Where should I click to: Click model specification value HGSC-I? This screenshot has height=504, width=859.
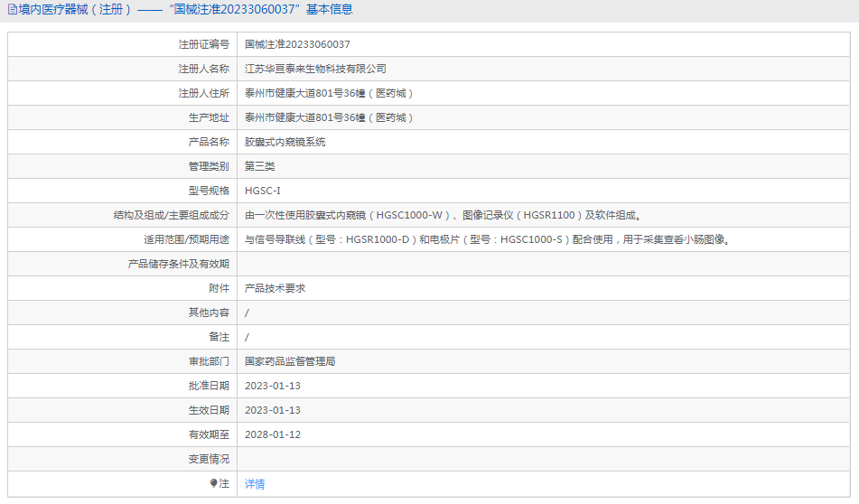tap(263, 191)
